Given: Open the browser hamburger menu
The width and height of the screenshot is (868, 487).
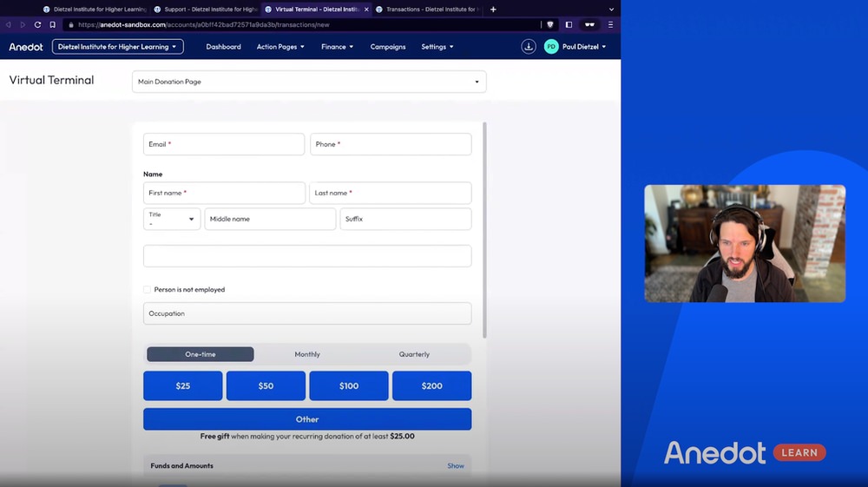Looking at the screenshot, I should pos(610,24).
